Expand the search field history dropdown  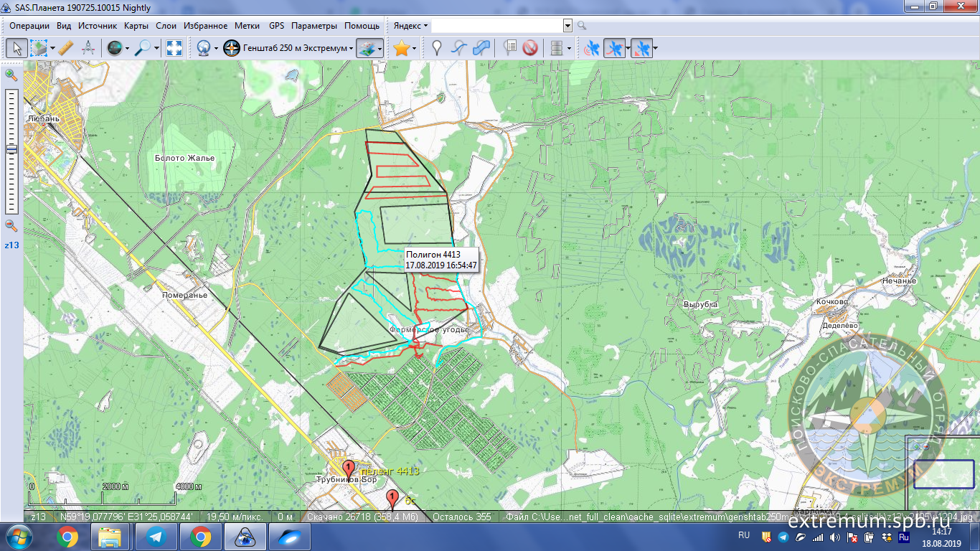click(567, 26)
